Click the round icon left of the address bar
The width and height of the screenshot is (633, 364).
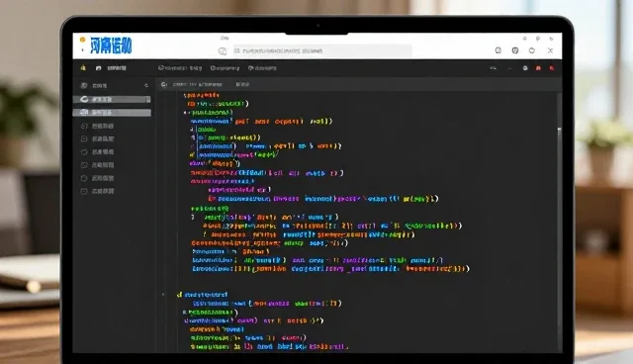click(x=223, y=50)
